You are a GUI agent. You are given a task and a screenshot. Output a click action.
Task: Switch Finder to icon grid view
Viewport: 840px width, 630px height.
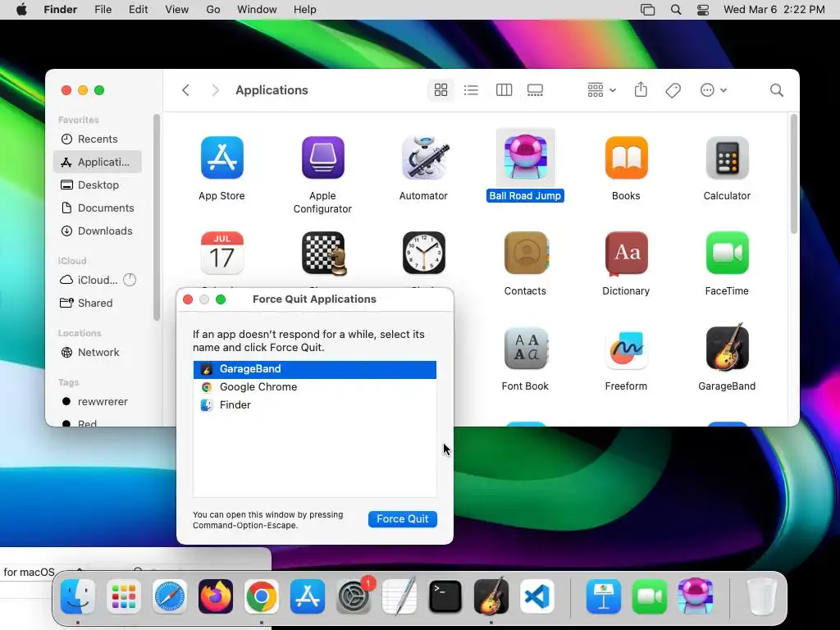pos(441,90)
